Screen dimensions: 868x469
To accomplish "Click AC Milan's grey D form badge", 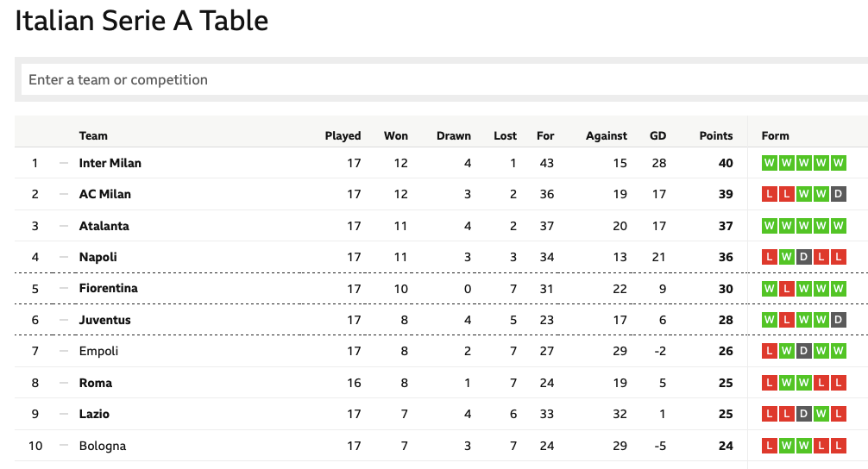I will pyautogui.click(x=838, y=194).
